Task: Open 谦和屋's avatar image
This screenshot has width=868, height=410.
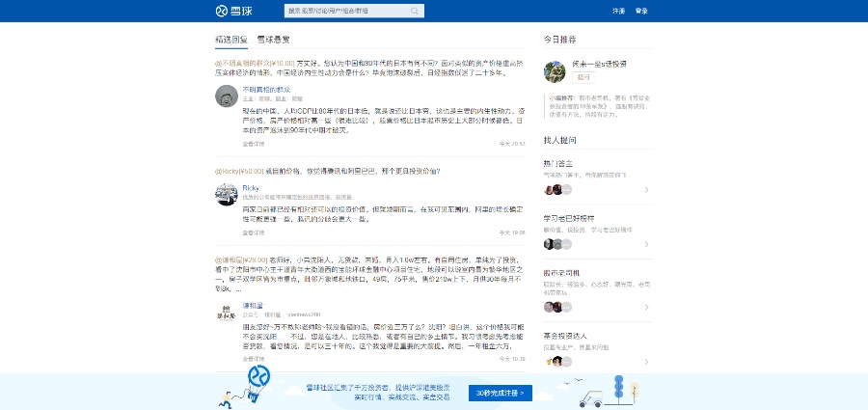Action: point(227,312)
